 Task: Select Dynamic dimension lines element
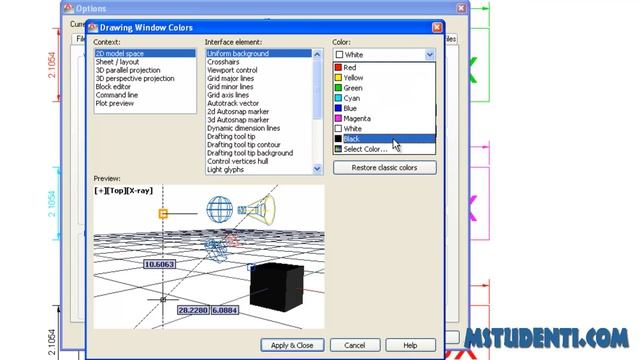pos(259,128)
